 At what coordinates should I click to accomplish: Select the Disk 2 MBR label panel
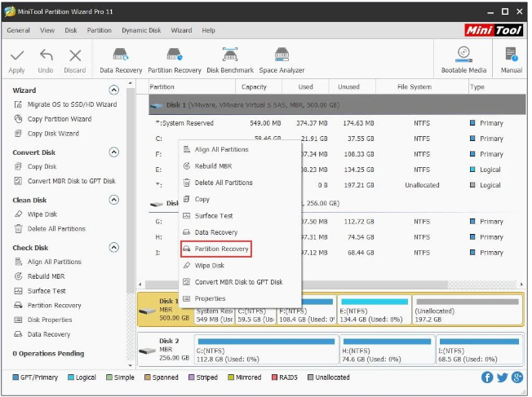click(166, 350)
